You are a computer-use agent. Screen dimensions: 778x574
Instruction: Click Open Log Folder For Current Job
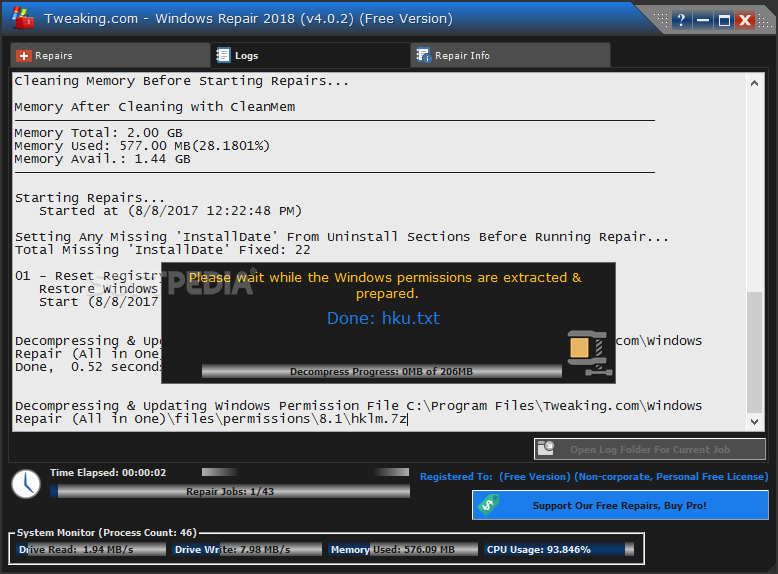649,449
